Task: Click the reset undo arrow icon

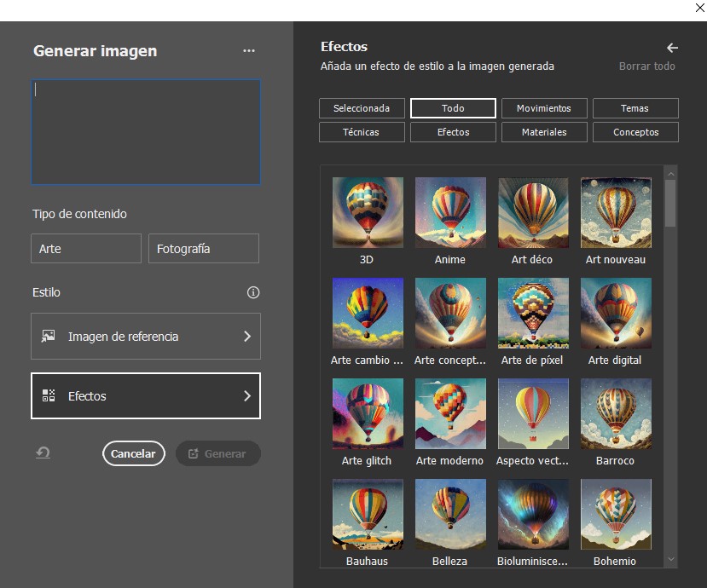Action: (43, 453)
